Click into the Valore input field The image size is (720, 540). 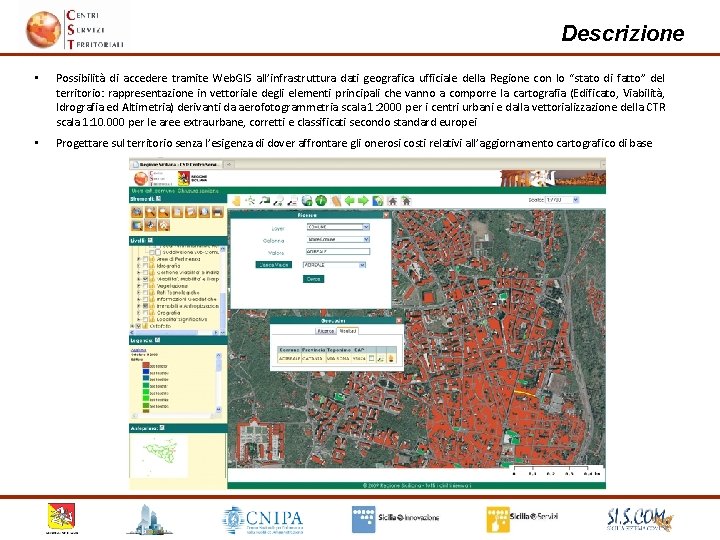click(338, 251)
